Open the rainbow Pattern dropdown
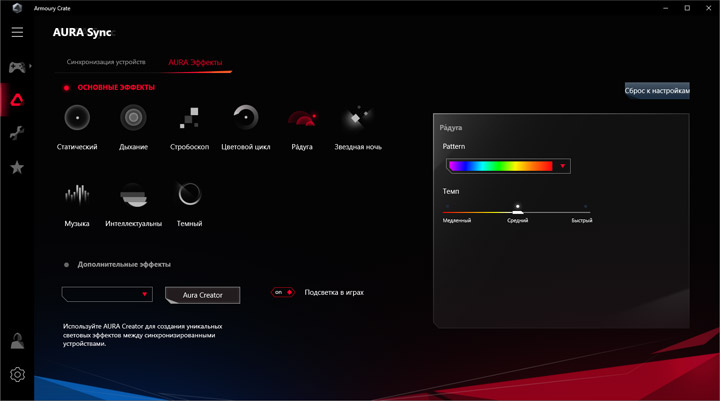 (x=562, y=166)
